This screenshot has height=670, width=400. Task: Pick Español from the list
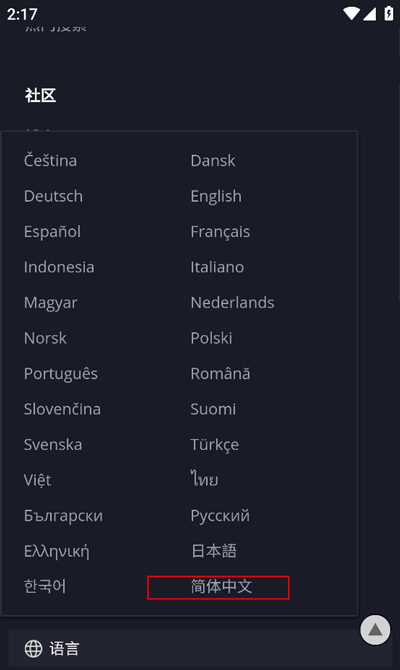tap(52, 232)
